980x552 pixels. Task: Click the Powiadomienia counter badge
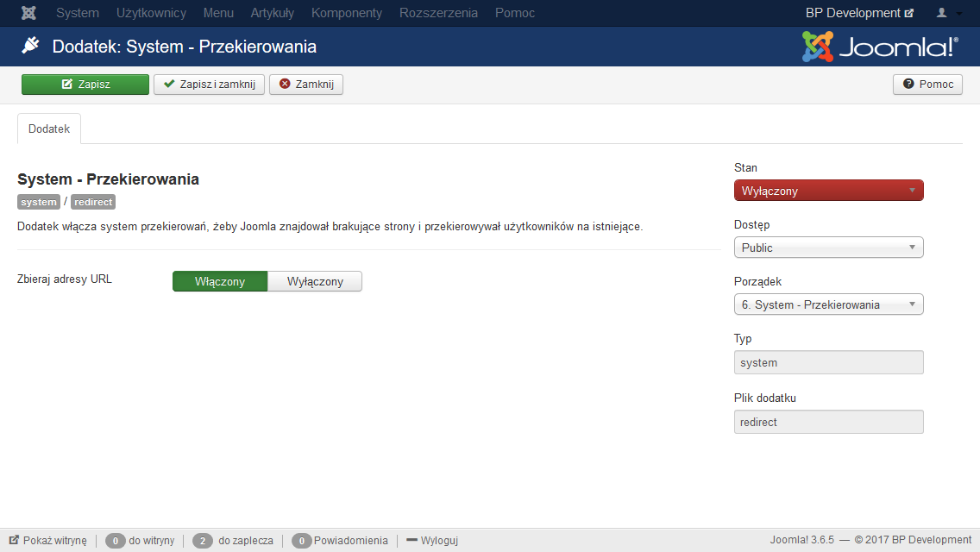tap(302, 541)
